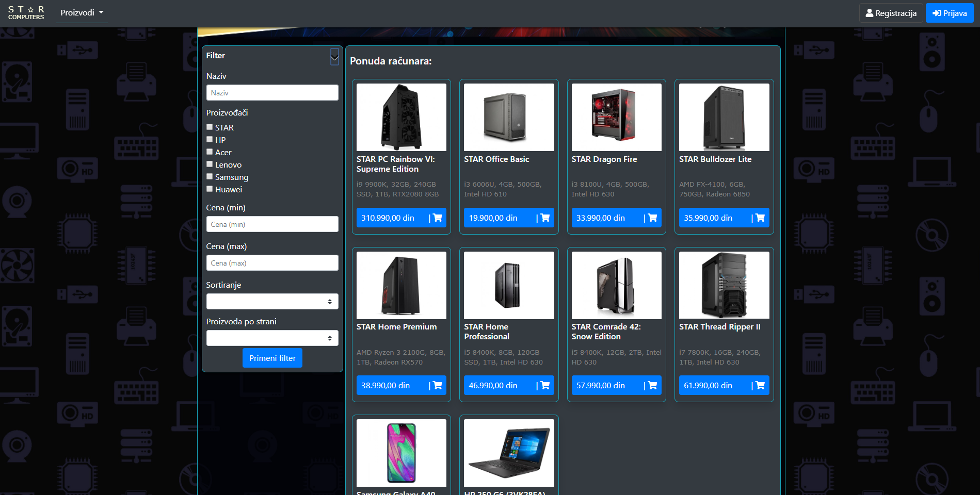Collapse the Filter panel chevron
Image resolution: width=980 pixels, height=495 pixels.
coord(334,57)
